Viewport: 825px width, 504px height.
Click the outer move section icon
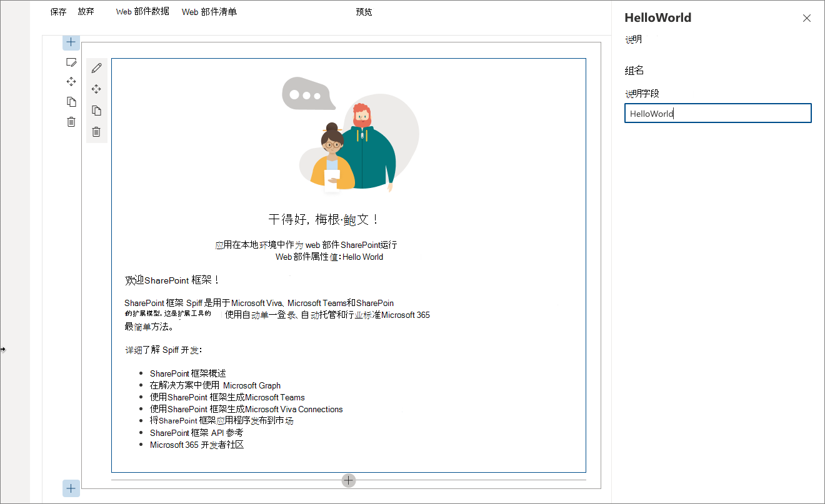point(71,81)
